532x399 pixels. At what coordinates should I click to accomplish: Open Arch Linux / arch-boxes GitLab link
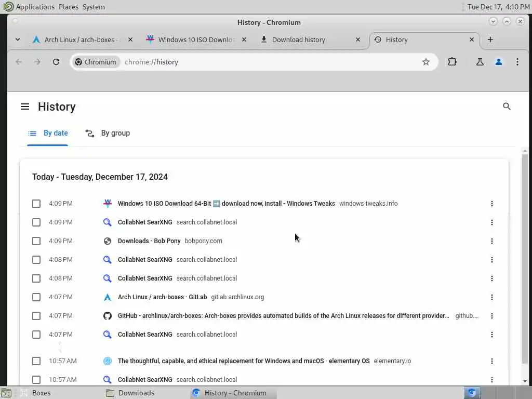(162, 297)
